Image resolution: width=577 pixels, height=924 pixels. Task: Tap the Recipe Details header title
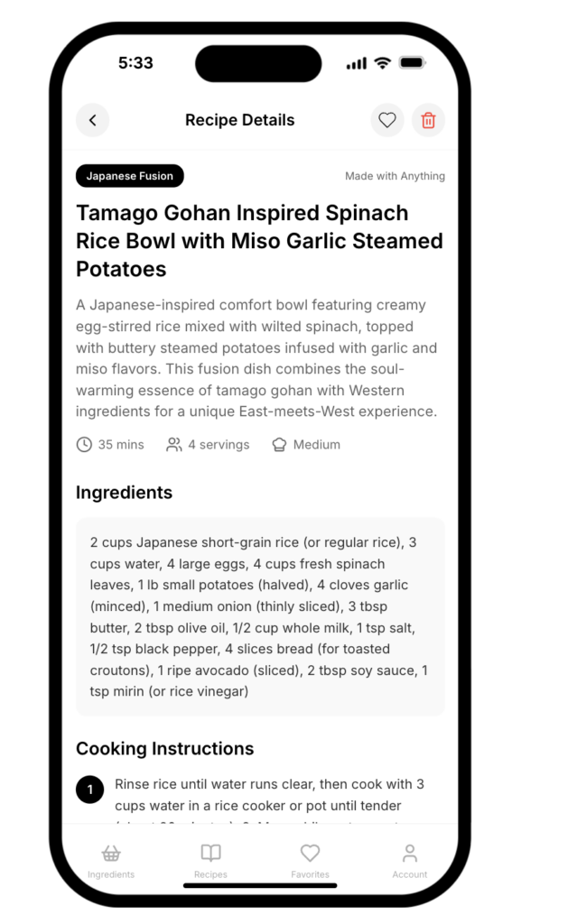(239, 120)
